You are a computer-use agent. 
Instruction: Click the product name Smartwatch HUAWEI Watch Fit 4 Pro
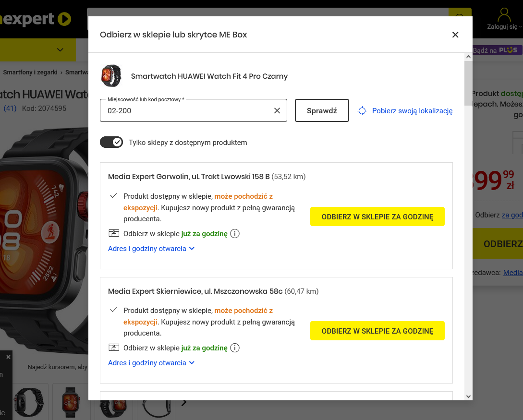(209, 76)
